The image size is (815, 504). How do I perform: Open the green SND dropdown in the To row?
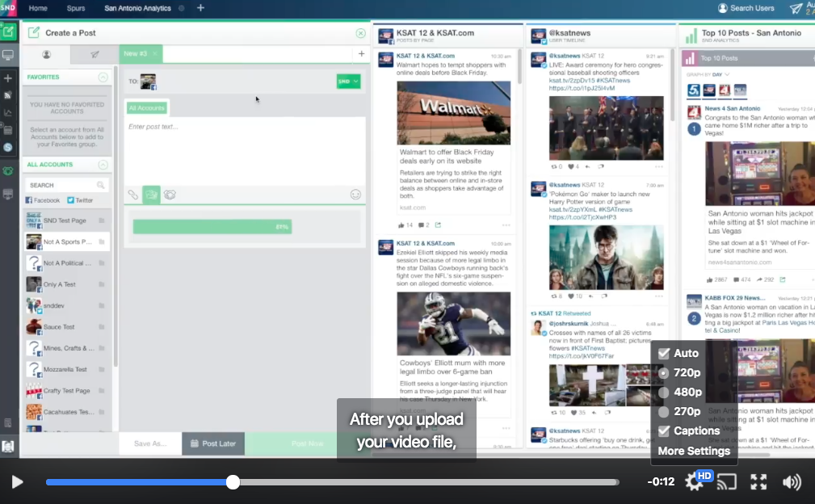coord(348,82)
